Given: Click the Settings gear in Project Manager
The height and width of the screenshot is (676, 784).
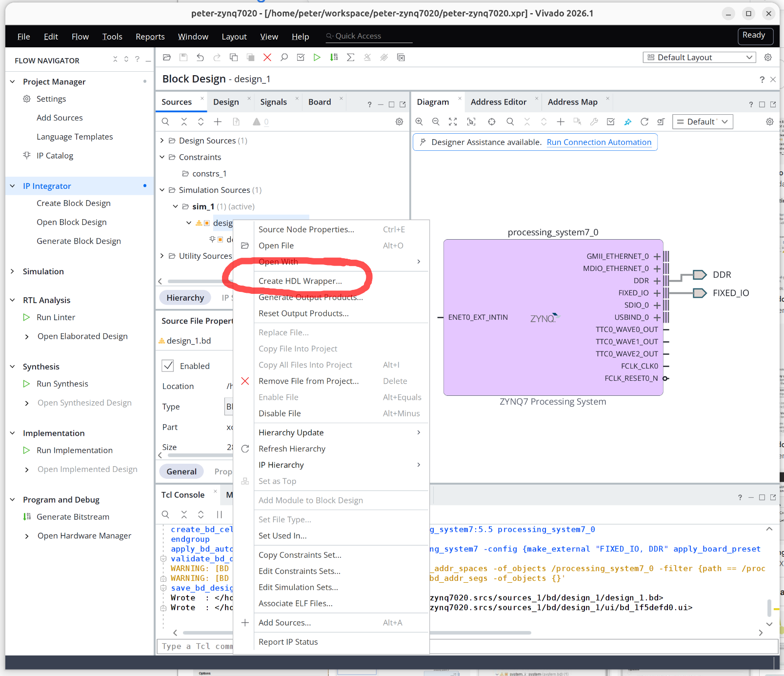Looking at the screenshot, I should 27,99.
